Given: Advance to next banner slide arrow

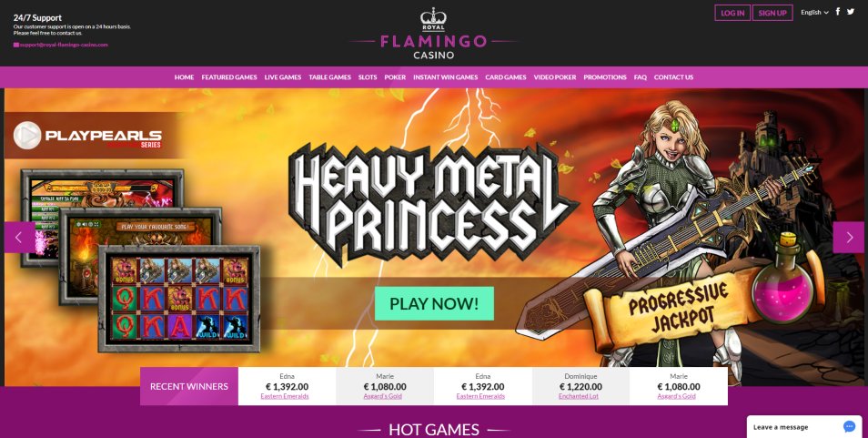Looking at the screenshot, I should point(848,237).
